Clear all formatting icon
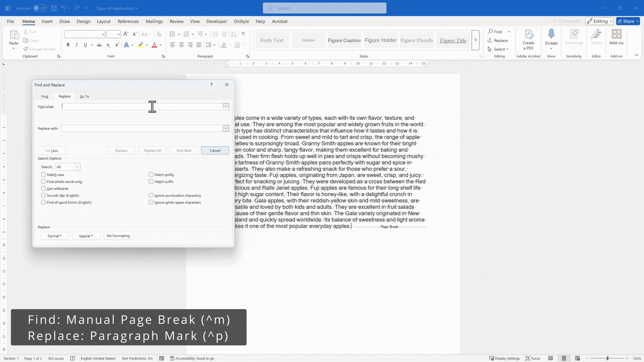 coord(159,34)
